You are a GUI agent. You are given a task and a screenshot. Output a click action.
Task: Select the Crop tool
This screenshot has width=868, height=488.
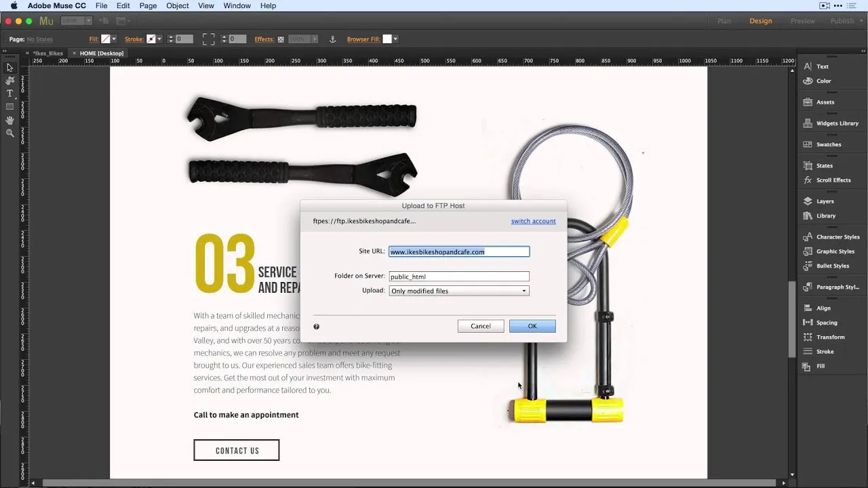pos(9,80)
